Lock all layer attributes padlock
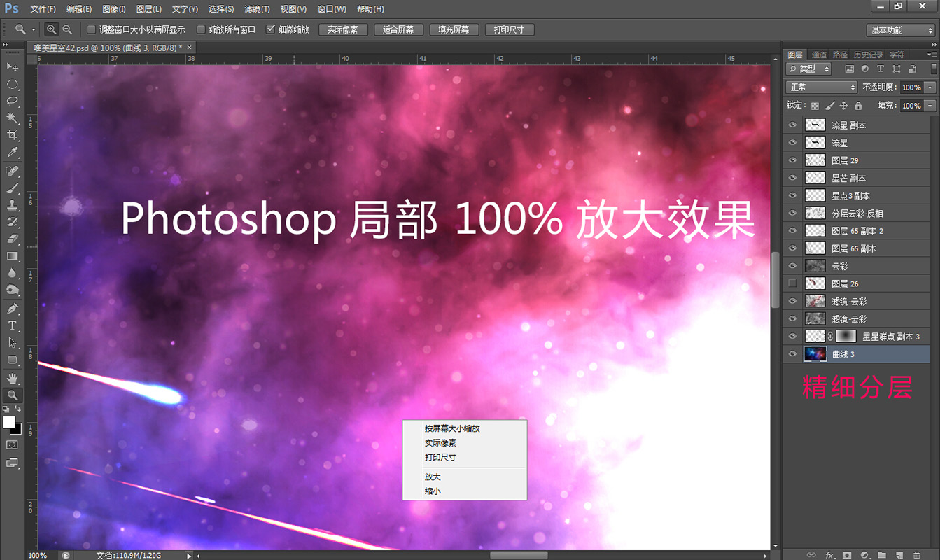940x560 pixels. pyautogui.click(x=858, y=106)
